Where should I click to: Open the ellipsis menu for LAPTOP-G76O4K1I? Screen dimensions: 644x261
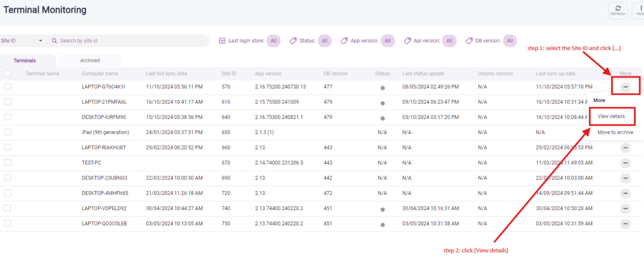click(625, 87)
